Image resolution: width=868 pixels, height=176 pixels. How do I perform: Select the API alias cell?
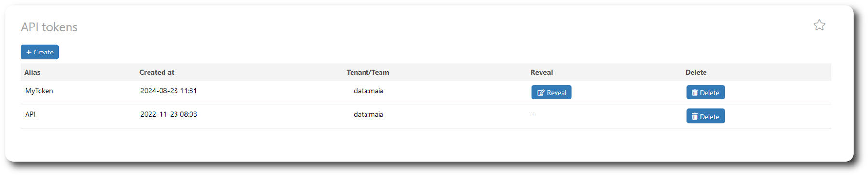pos(30,114)
